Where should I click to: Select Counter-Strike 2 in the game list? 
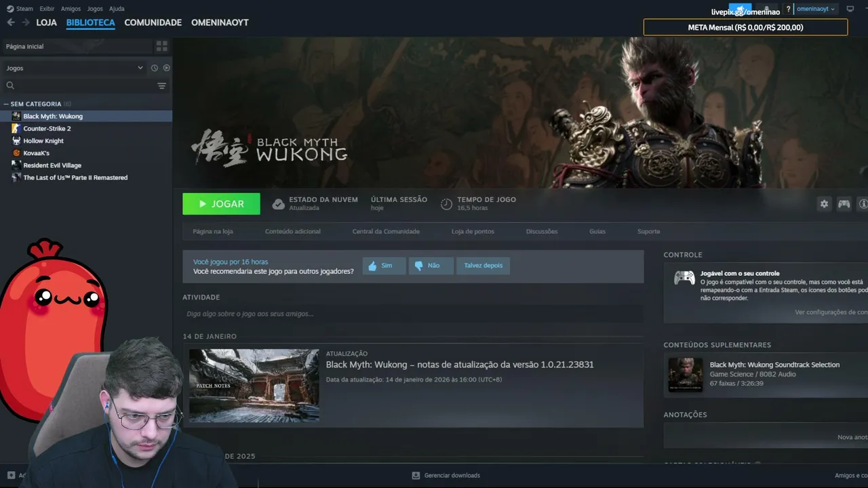point(85,128)
